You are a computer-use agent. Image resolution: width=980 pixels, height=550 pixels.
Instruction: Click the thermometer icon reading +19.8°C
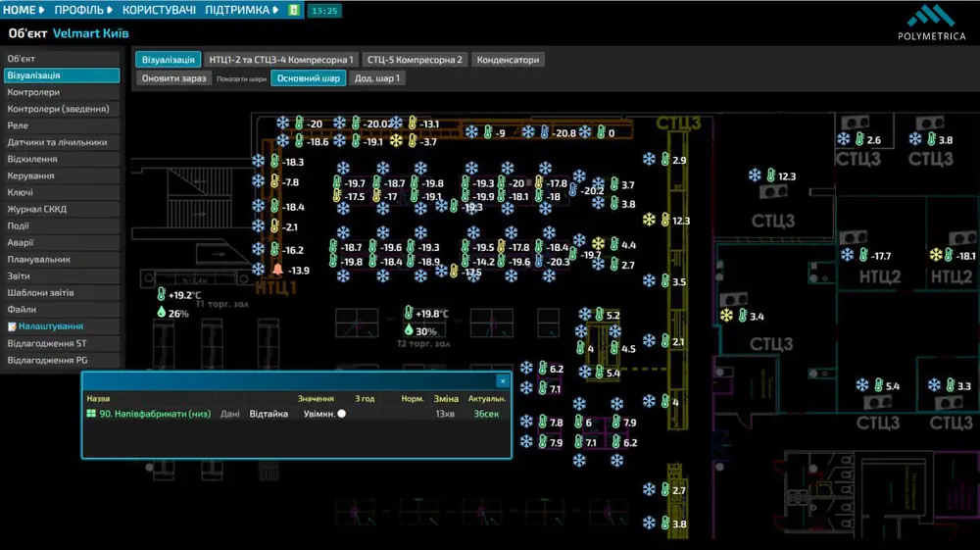click(408, 313)
